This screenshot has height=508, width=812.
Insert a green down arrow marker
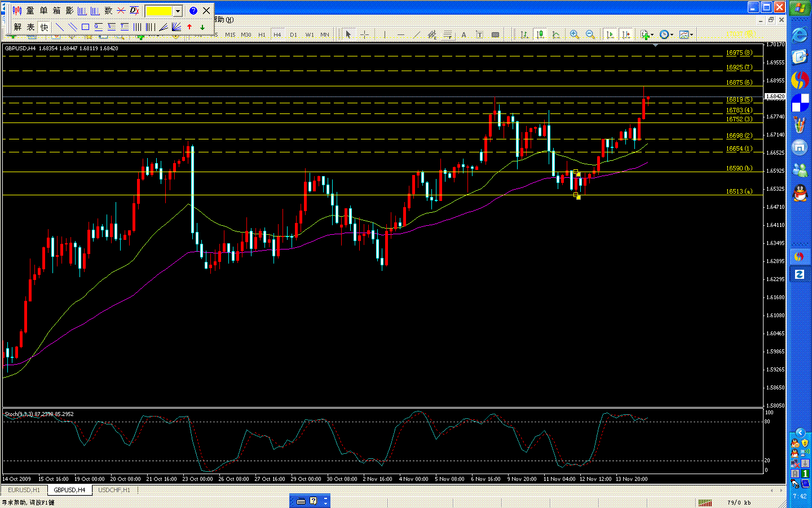tap(202, 27)
